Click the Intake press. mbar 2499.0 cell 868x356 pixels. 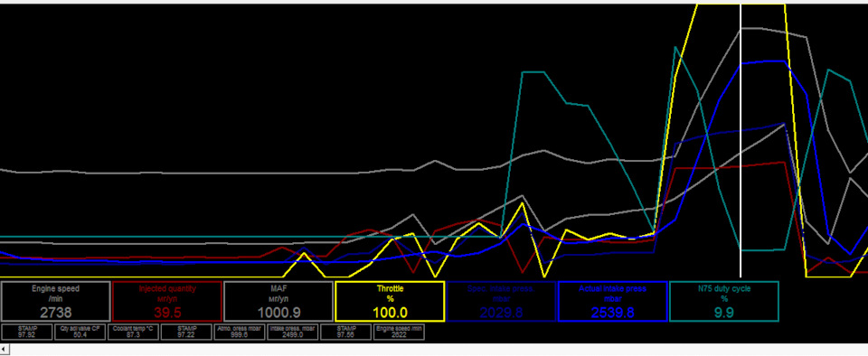tap(293, 332)
